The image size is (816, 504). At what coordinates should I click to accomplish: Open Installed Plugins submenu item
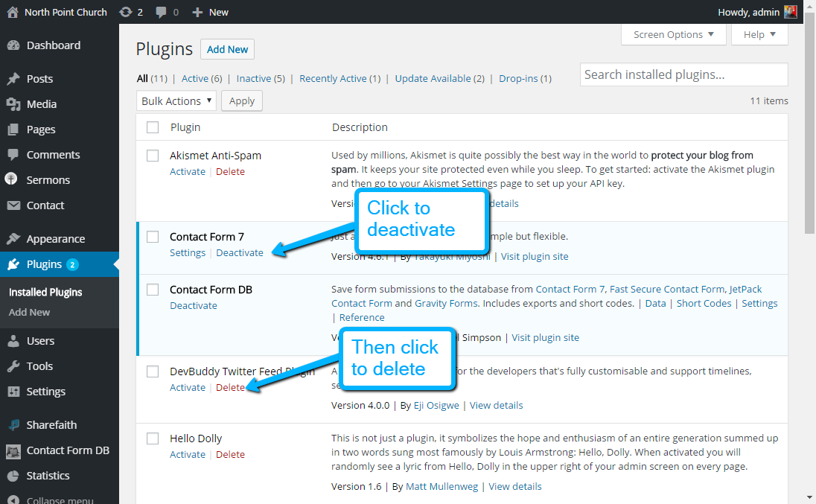tap(45, 293)
